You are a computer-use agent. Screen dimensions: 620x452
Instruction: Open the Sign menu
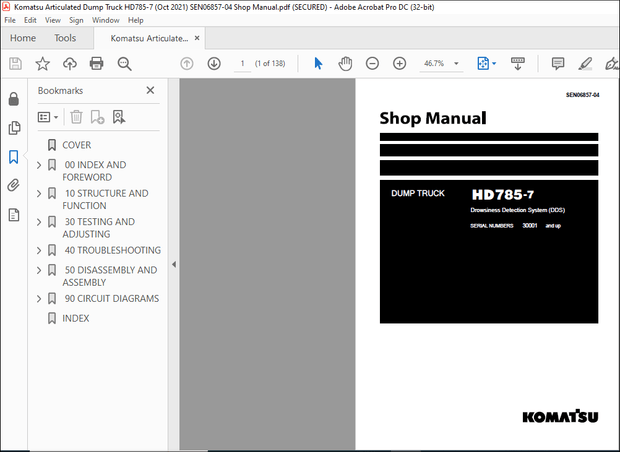pos(76,20)
